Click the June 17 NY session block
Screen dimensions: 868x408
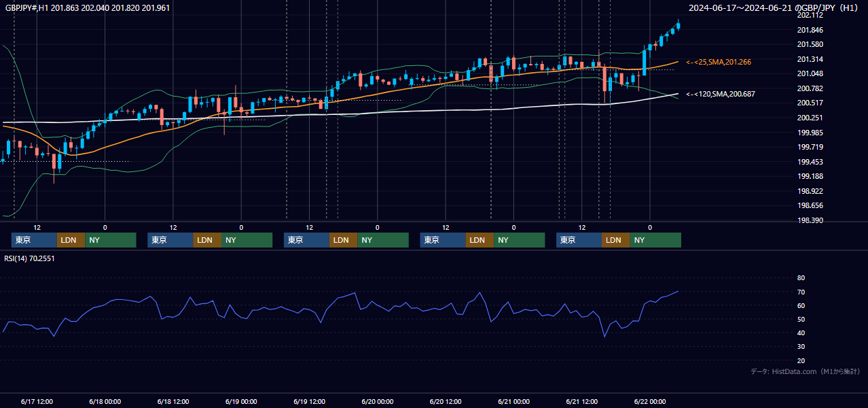111,240
